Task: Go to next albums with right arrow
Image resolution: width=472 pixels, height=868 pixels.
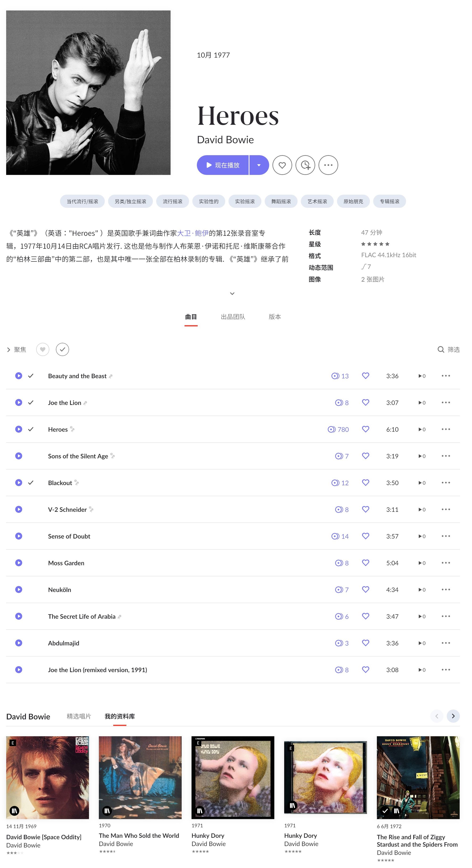Action: coord(453,716)
